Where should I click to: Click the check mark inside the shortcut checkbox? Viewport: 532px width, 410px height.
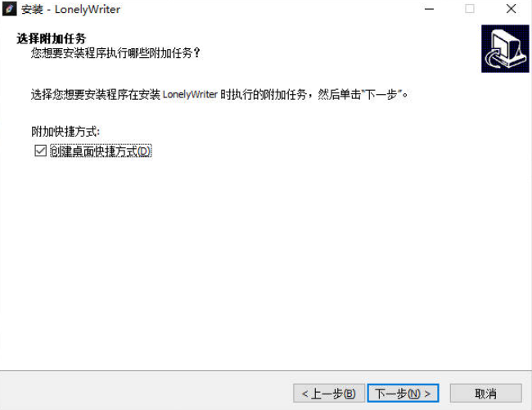pyautogui.click(x=40, y=151)
